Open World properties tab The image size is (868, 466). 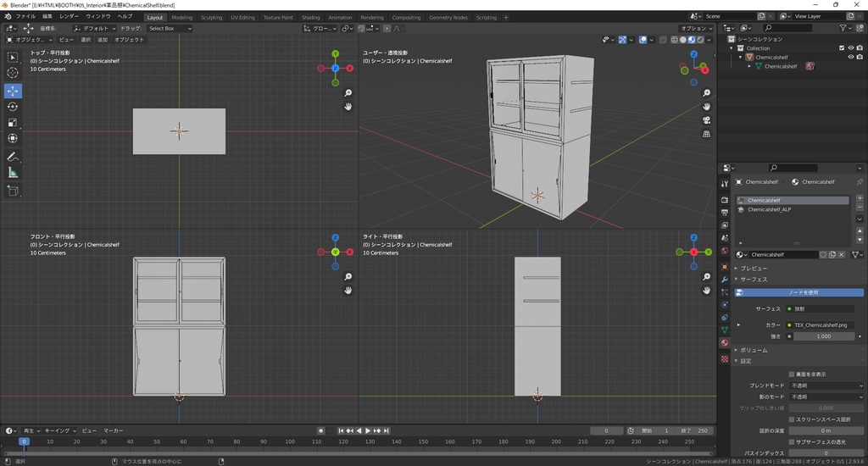(x=725, y=251)
